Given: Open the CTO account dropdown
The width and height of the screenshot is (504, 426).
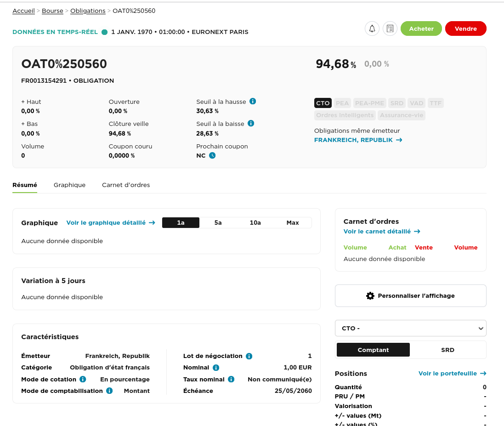Looking at the screenshot, I should (410, 328).
